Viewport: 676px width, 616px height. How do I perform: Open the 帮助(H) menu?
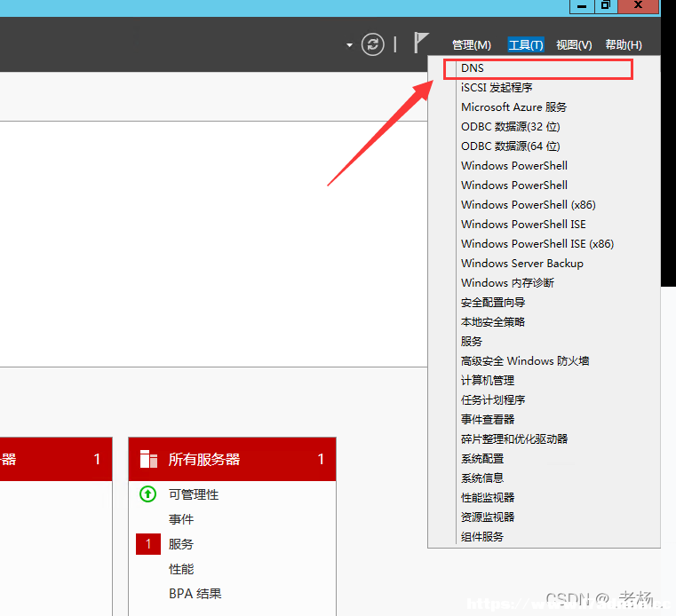click(x=624, y=44)
